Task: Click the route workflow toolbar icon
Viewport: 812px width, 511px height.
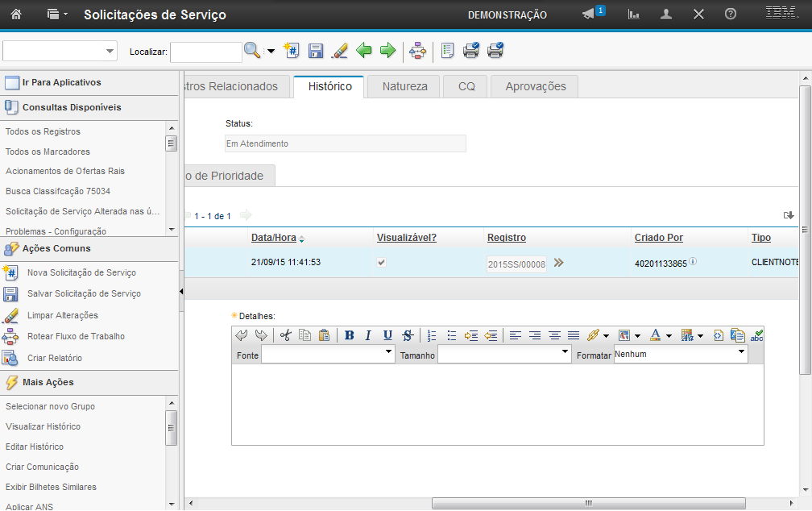Action: click(x=417, y=51)
